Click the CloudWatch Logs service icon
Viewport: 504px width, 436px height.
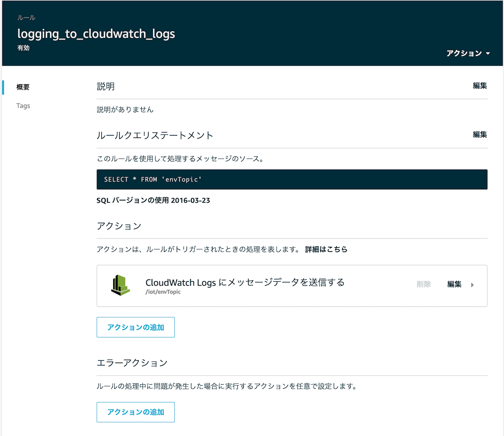121,285
